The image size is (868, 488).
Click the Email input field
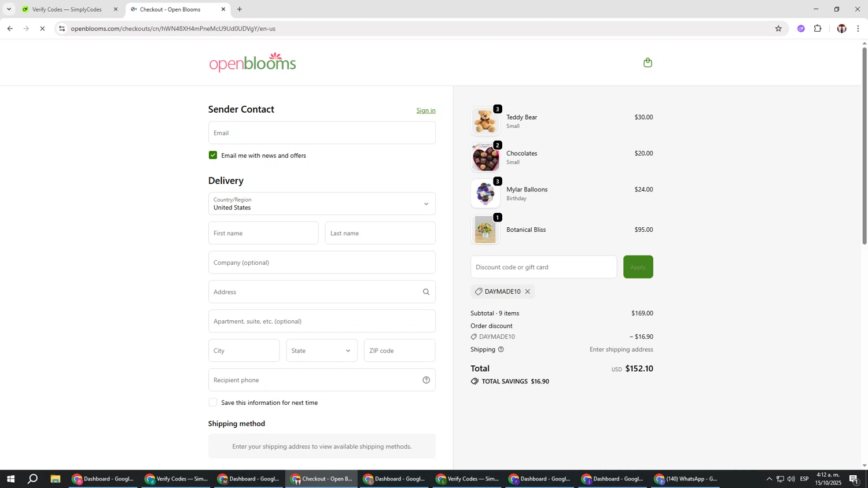click(x=322, y=133)
